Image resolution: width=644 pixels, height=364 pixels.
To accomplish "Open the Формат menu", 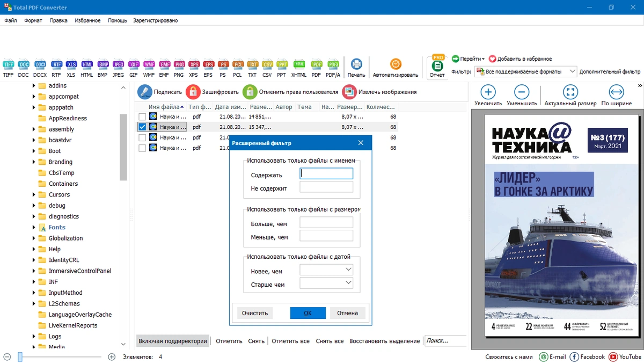I will pyautogui.click(x=33, y=20).
